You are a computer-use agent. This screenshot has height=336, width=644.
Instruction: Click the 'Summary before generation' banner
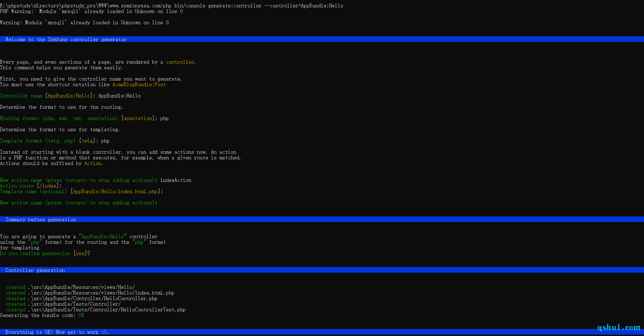click(x=322, y=220)
